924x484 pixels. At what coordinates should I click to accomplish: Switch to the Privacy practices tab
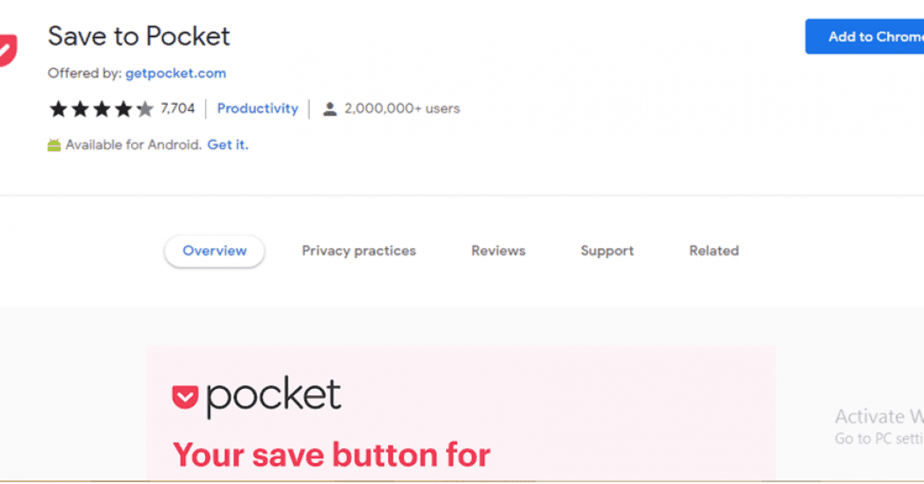point(359,251)
